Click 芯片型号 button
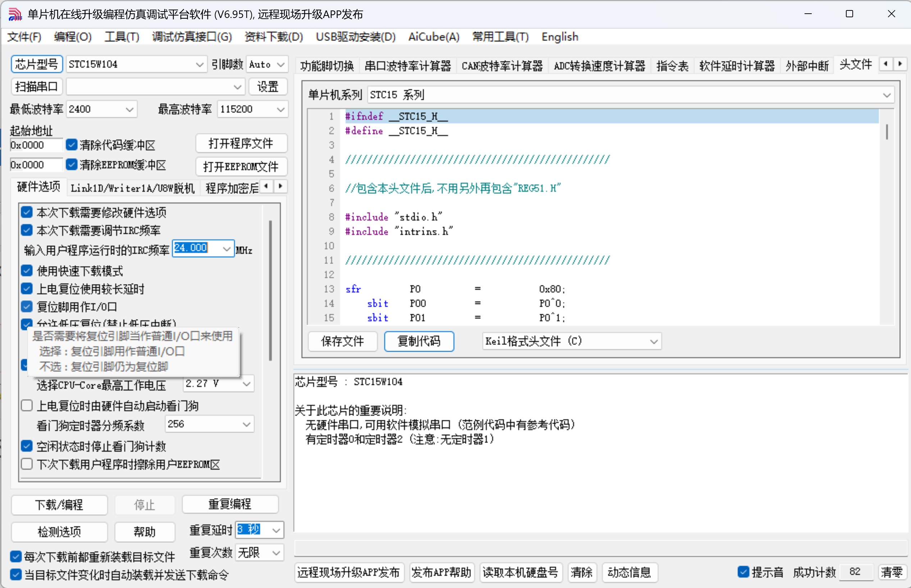The height and width of the screenshot is (588, 911). pyautogui.click(x=37, y=64)
